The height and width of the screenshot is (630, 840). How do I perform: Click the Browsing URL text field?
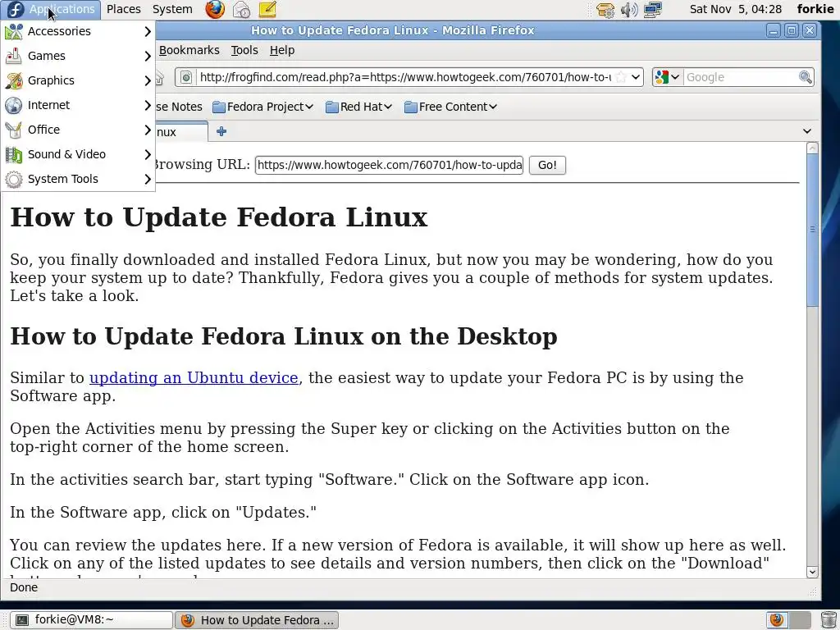[389, 165]
